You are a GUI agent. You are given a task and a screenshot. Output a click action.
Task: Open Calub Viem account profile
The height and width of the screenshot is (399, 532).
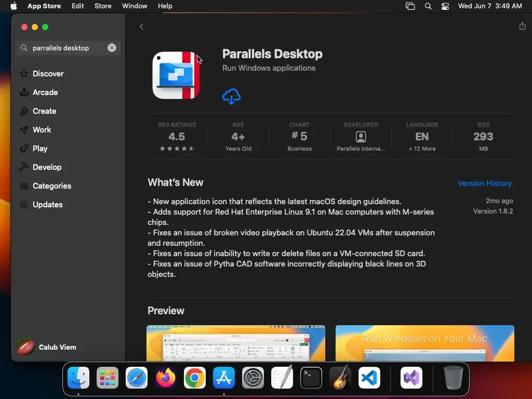[47, 347]
